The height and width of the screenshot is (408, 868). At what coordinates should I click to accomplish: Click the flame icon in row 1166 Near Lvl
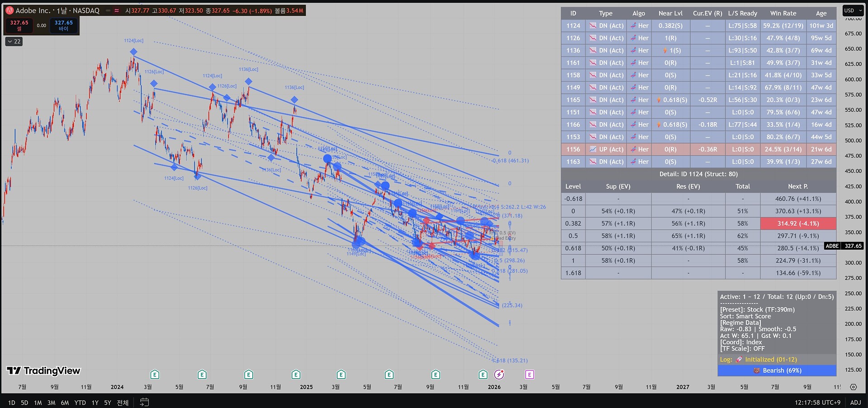click(x=659, y=125)
